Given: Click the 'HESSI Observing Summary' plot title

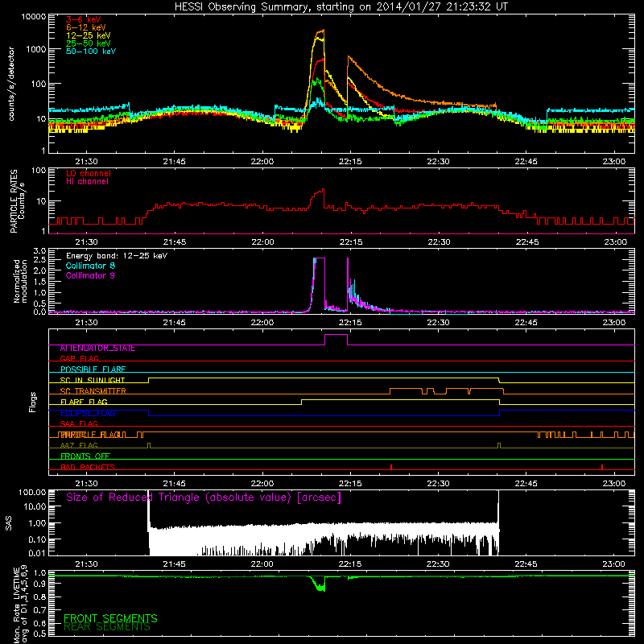Looking at the screenshot, I should pos(341,7).
